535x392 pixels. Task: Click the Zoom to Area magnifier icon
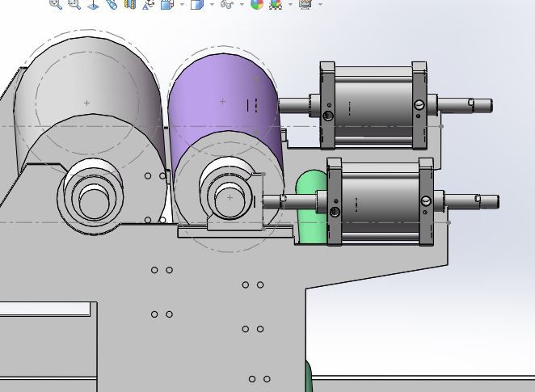[x=74, y=3]
